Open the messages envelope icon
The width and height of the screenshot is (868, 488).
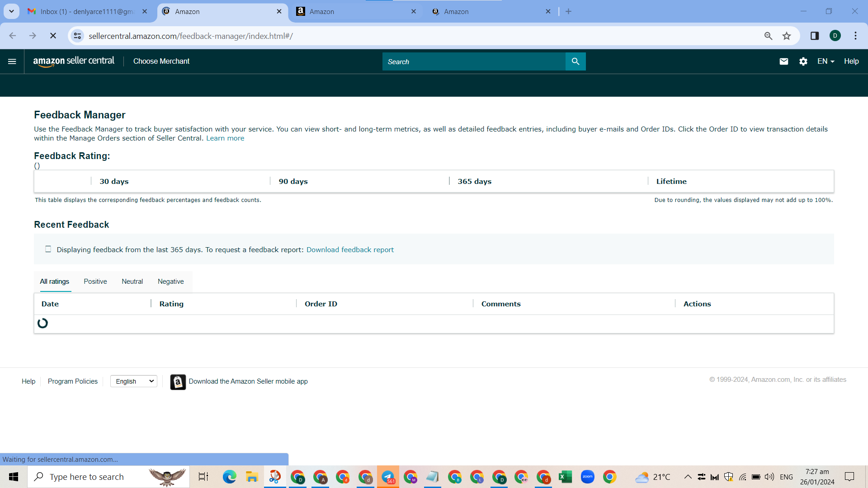784,61
